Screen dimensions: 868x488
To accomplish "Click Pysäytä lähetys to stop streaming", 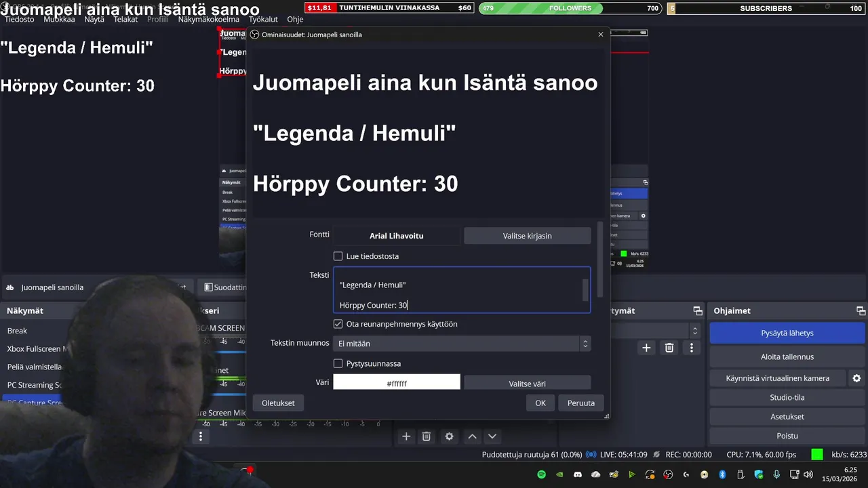I will point(787,333).
